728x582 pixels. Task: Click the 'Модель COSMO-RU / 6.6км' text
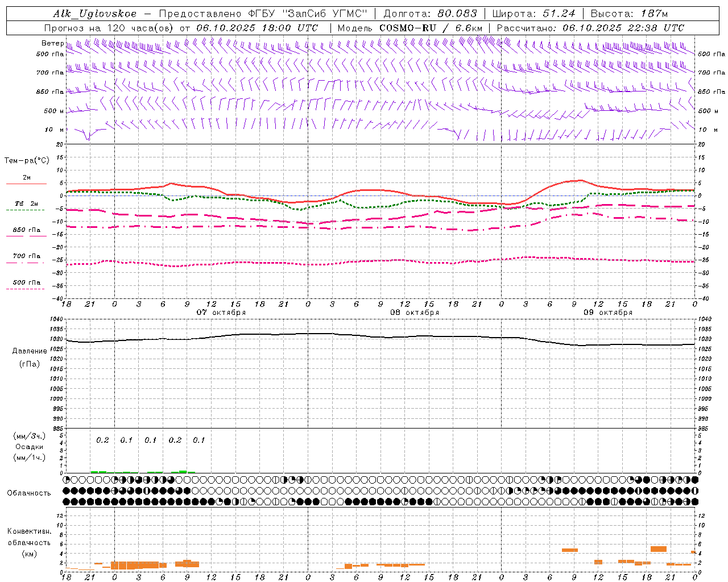[x=410, y=28]
